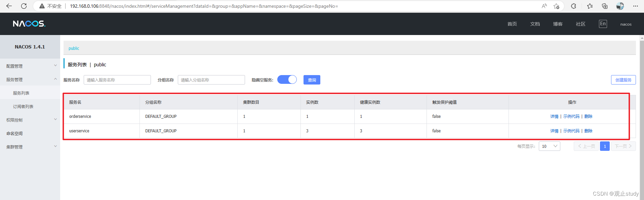Open the browser profile avatar
This screenshot has width=644, height=200.
tap(620, 6)
